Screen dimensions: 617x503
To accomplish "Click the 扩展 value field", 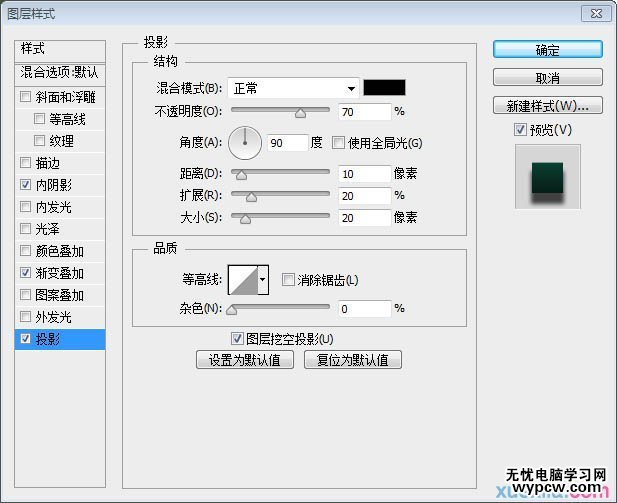I will pos(365,196).
